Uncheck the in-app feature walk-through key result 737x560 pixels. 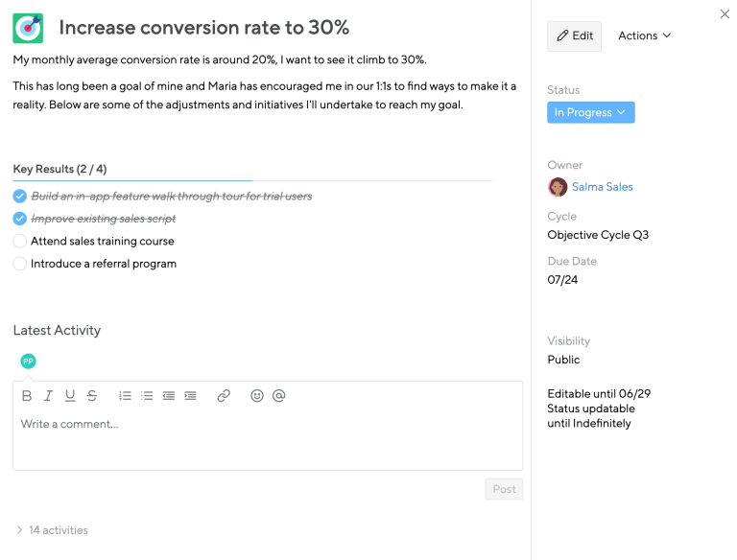(x=20, y=196)
